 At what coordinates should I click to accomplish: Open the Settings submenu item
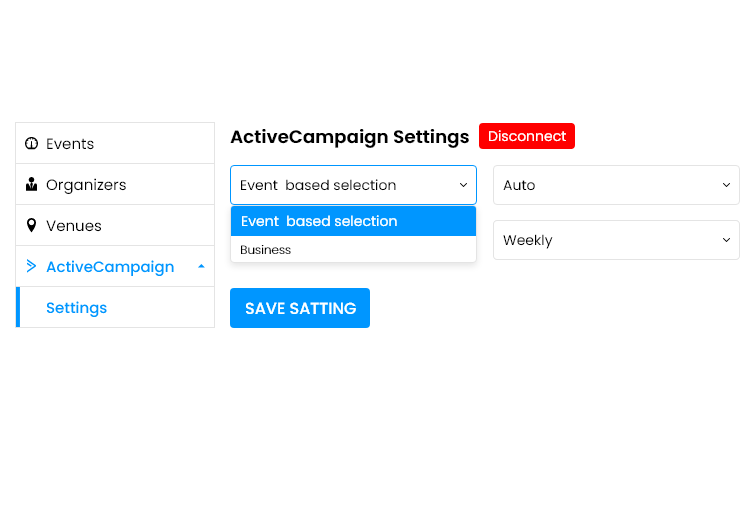pos(115,307)
